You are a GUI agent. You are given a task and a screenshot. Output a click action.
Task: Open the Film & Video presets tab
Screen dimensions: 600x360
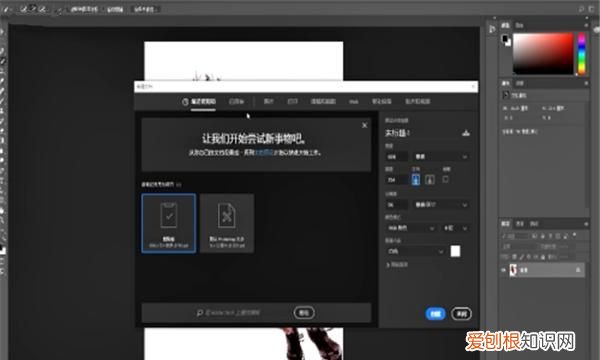[417, 101]
